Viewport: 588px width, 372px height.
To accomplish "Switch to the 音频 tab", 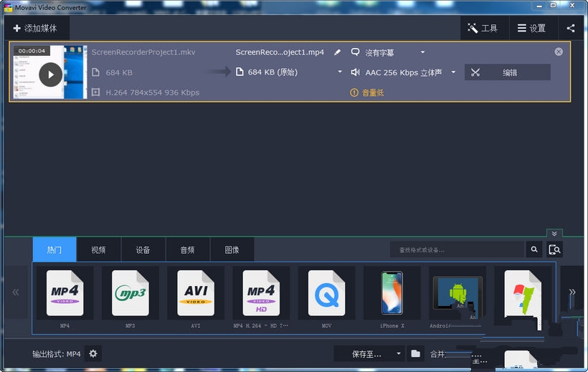I will coord(187,249).
